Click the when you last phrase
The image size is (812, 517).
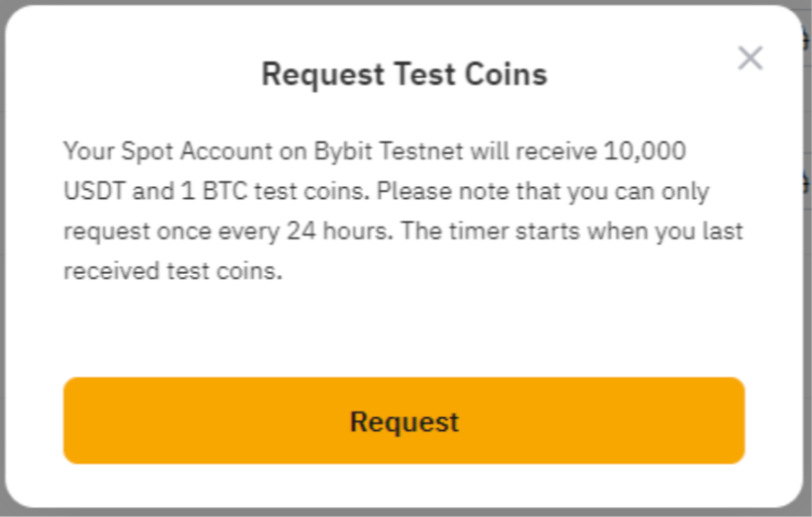pos(665,231)
